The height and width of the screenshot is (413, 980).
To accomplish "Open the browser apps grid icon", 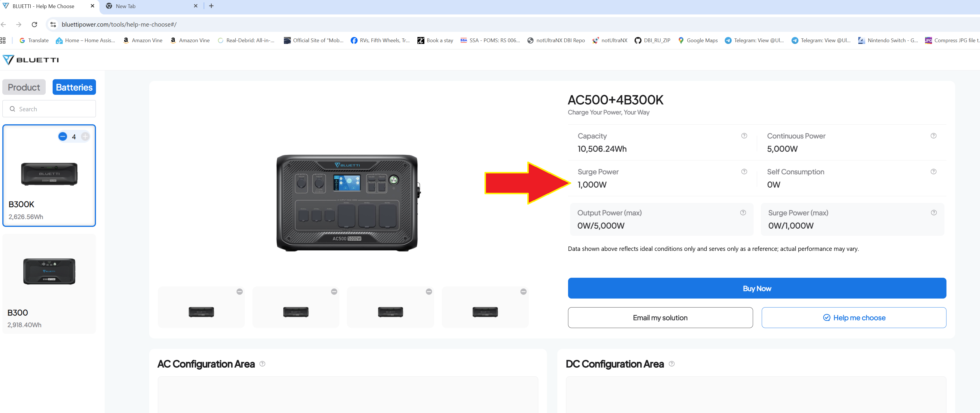I will tap(3, 40).
